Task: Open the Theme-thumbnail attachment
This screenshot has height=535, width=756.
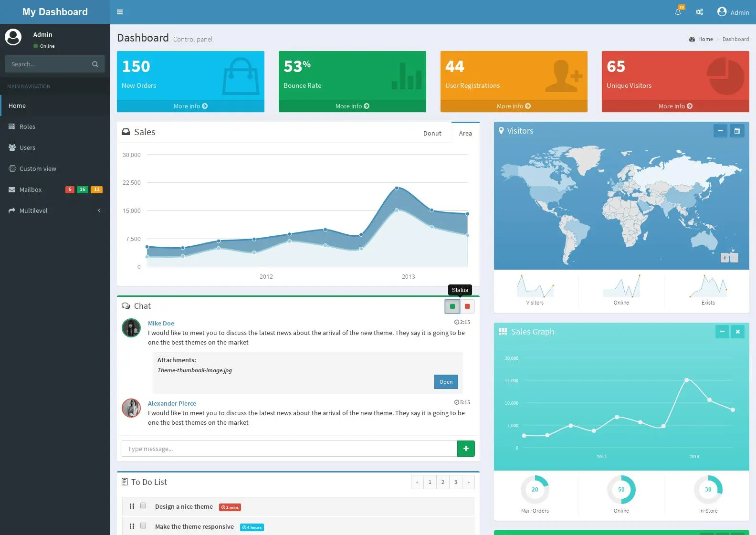Action: 446,382
